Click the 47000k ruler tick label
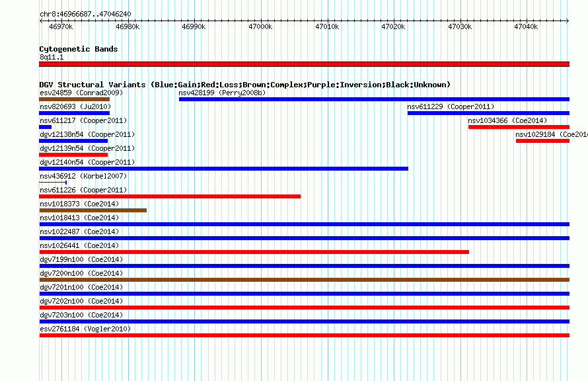This screenshot has height=381, width=588. pyautogui.click(x=260, y=26)
